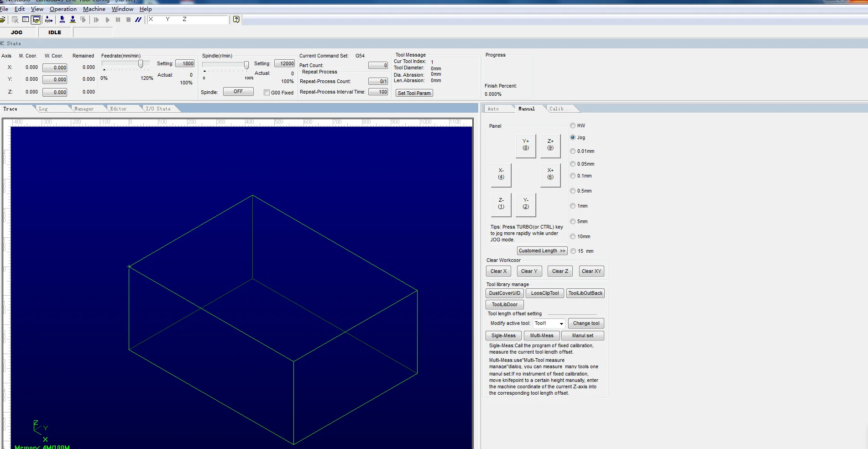
Task: Click the blue double-slash reset icon
Action: tap(138, 20)
